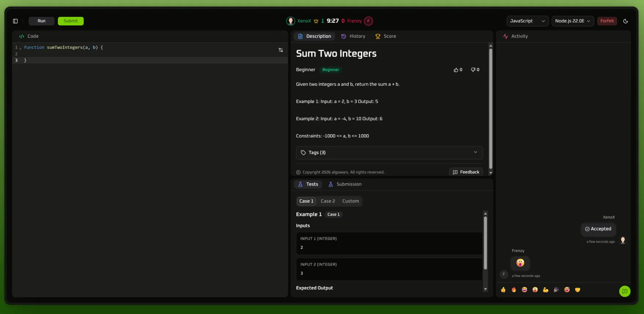The width and height of the screenshot is (644, 314).
Task: Select the Case 2 test tab
Action: click(328, 201)
